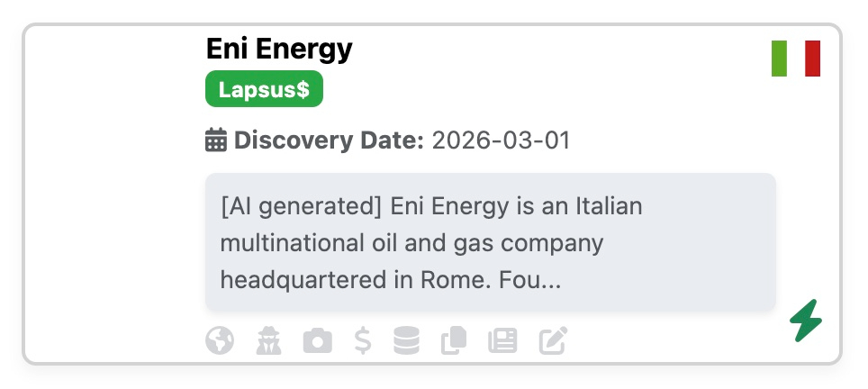This screenshot has height=389, width=868.
Task: Click the Italian flag icon
Action: pyautogui.click(x=795, y=59)
